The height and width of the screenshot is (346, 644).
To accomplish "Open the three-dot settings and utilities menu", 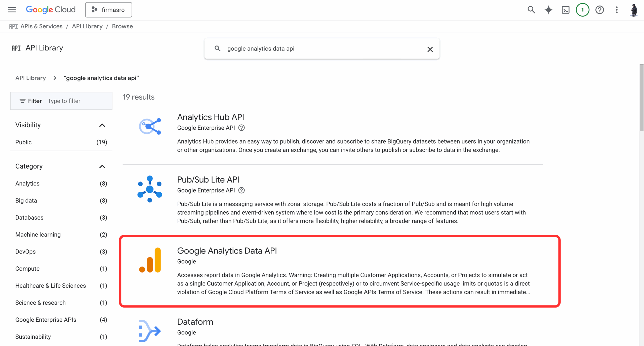I will click(617, 10).
